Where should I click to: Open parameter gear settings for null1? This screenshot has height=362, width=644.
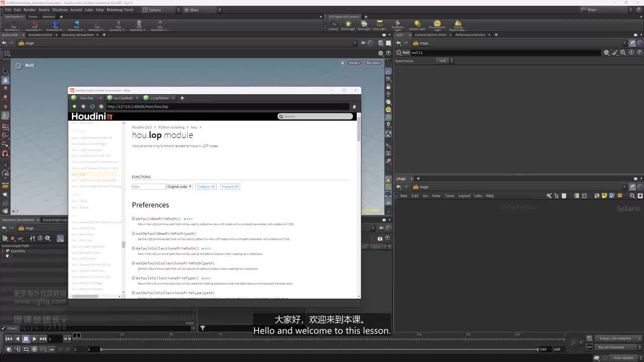[606, 52]
